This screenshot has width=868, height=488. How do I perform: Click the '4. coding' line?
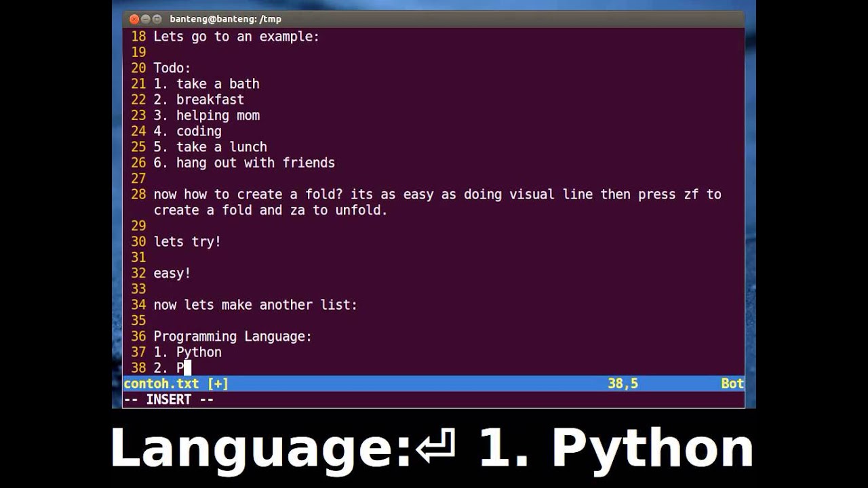[x=187, y=131]
